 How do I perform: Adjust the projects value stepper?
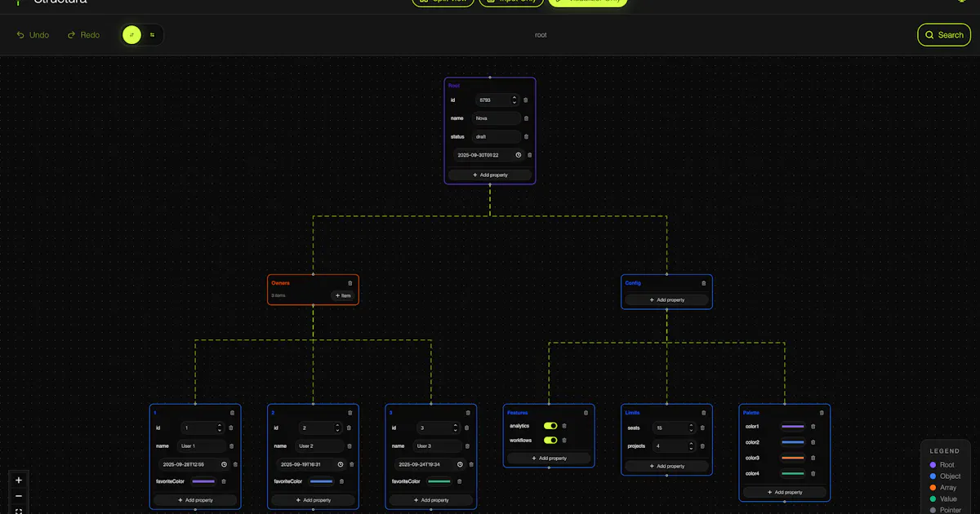(x=691, y=446)
